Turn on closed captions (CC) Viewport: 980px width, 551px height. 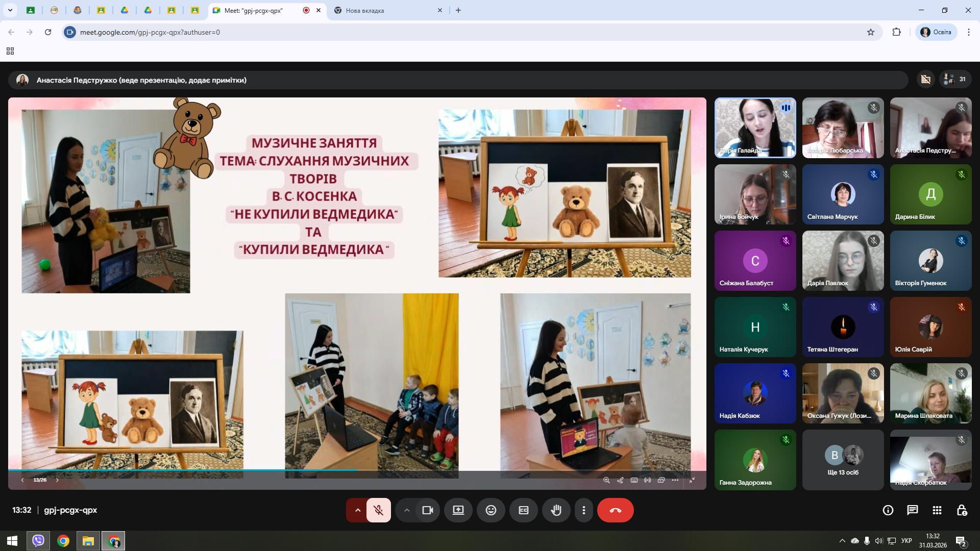(x=524, y=510)
